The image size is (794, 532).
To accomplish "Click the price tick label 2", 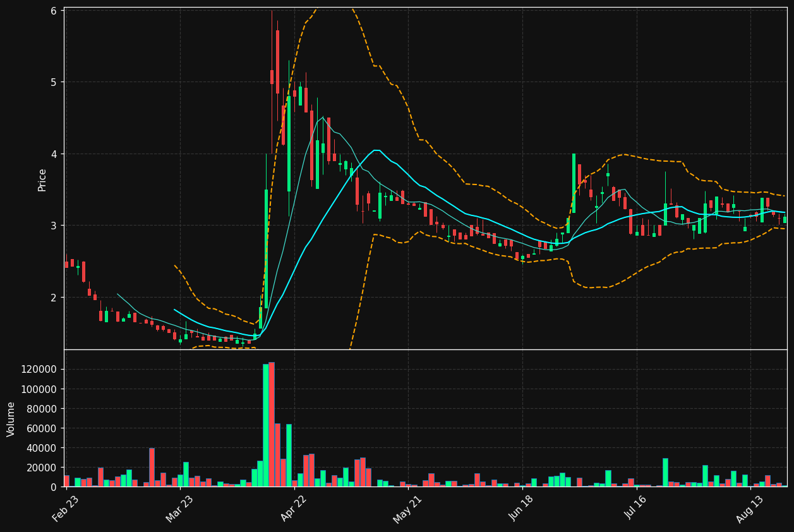I will (x=54, y=298).
